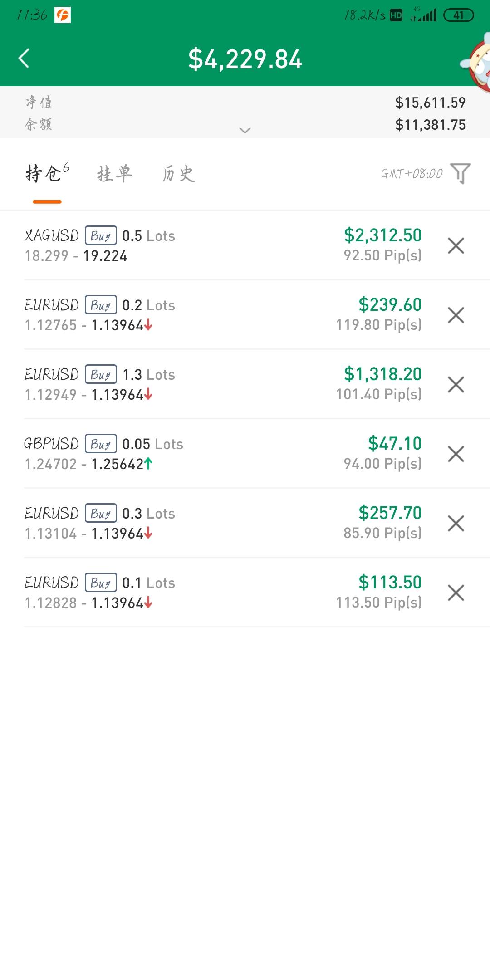Expand the account summary chevron

(x=245, y=131)
